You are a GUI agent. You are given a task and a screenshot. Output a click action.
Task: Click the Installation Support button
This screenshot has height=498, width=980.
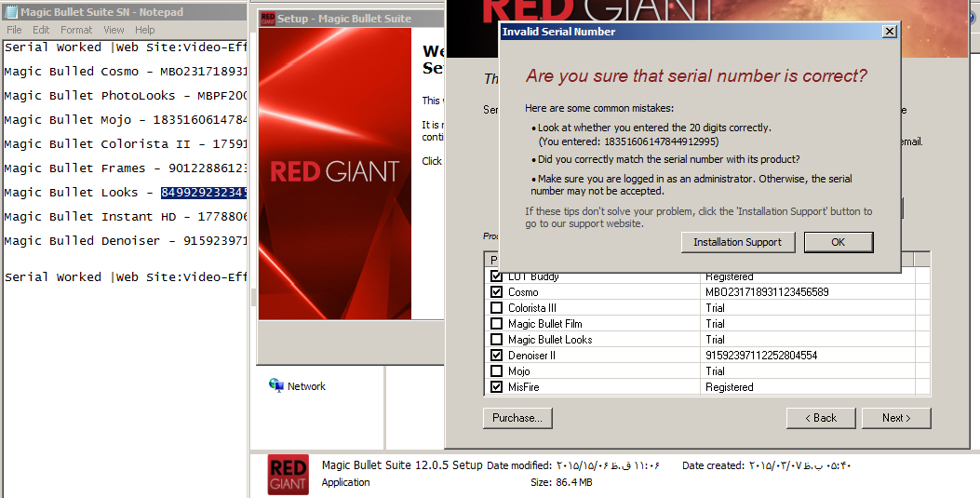coord(737,242)
